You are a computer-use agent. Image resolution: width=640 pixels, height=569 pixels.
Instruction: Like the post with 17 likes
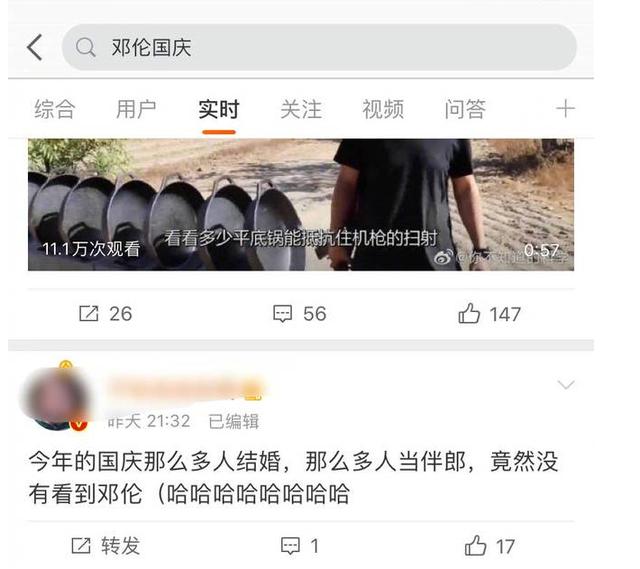point(476,545)
